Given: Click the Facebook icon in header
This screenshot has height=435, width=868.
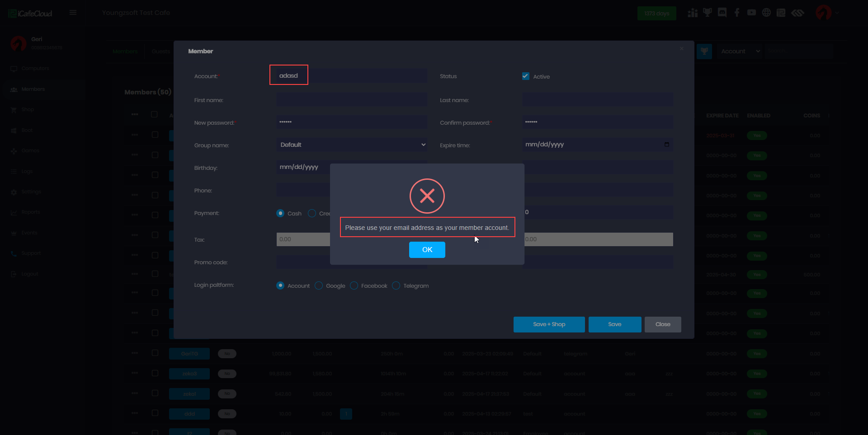Looking at the screenshot, I should [x=737, y=13].
